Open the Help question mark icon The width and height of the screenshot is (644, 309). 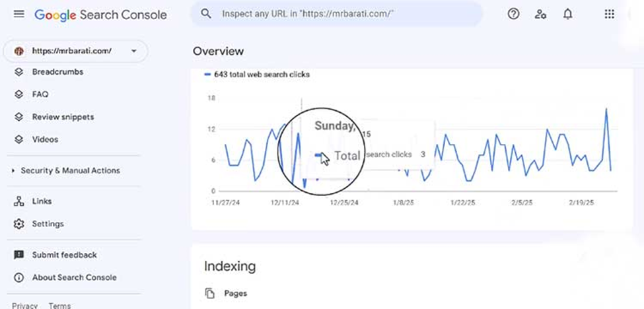(513, 15)
